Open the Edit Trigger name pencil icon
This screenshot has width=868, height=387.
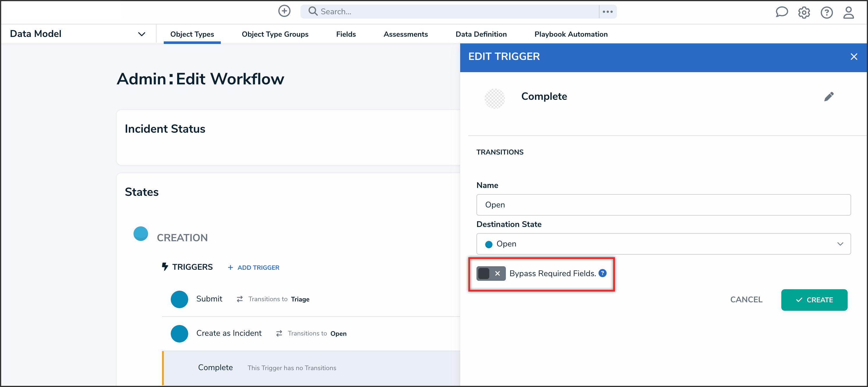point(829,96)
